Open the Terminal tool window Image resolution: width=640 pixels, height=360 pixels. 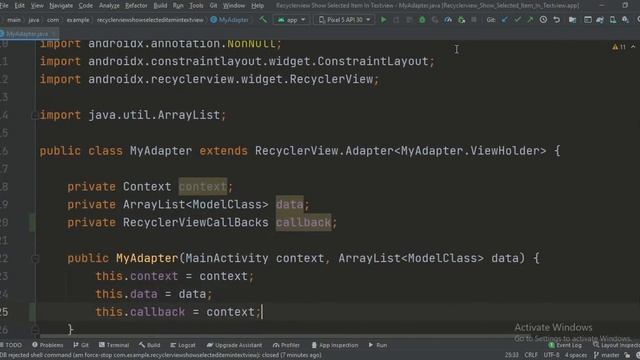tap(114, 345)
